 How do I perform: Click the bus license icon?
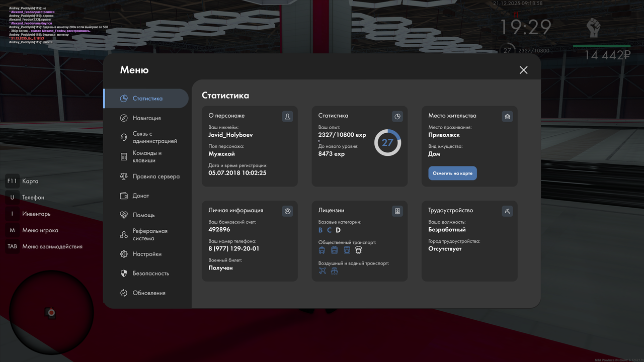point(334,250)
